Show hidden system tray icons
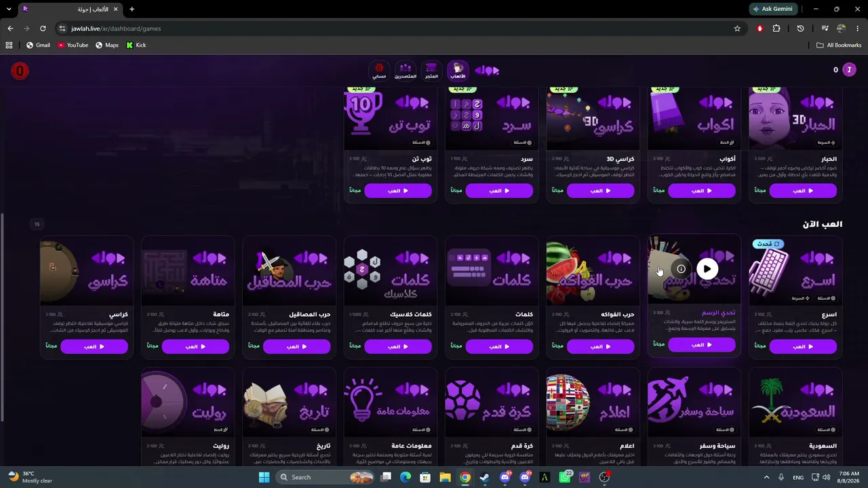This screenshot has height=488, width=868. pos(767,477)
